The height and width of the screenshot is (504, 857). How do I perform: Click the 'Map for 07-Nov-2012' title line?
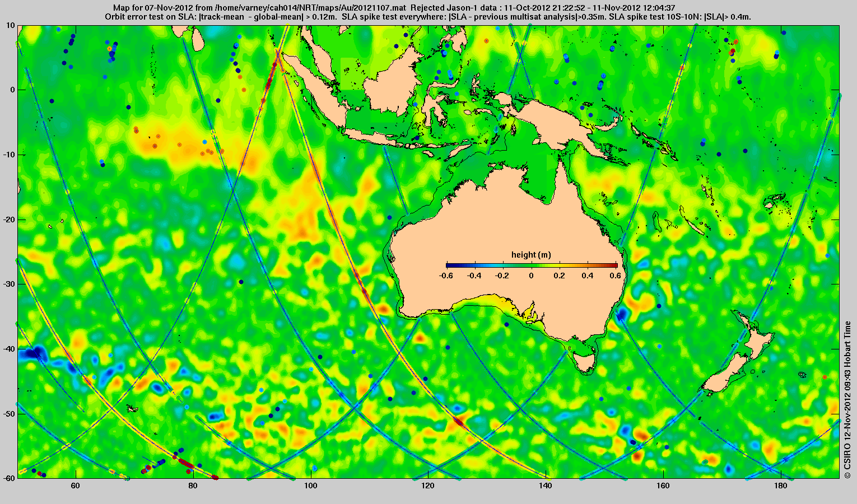click(x=394, y=8)
